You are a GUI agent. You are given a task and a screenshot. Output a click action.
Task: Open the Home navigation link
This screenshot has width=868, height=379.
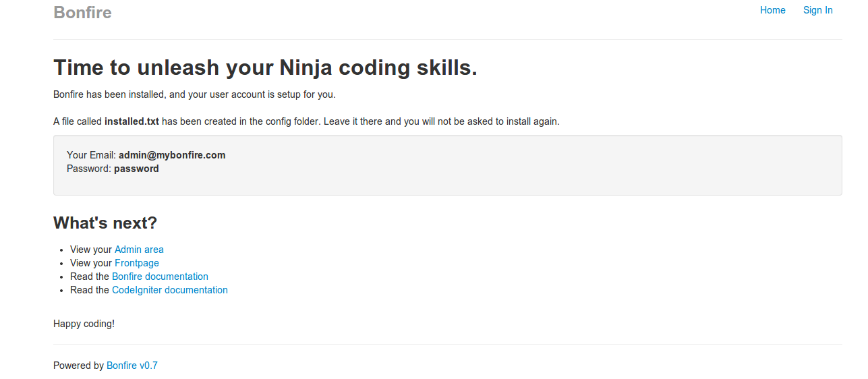(x=772, y=10)
